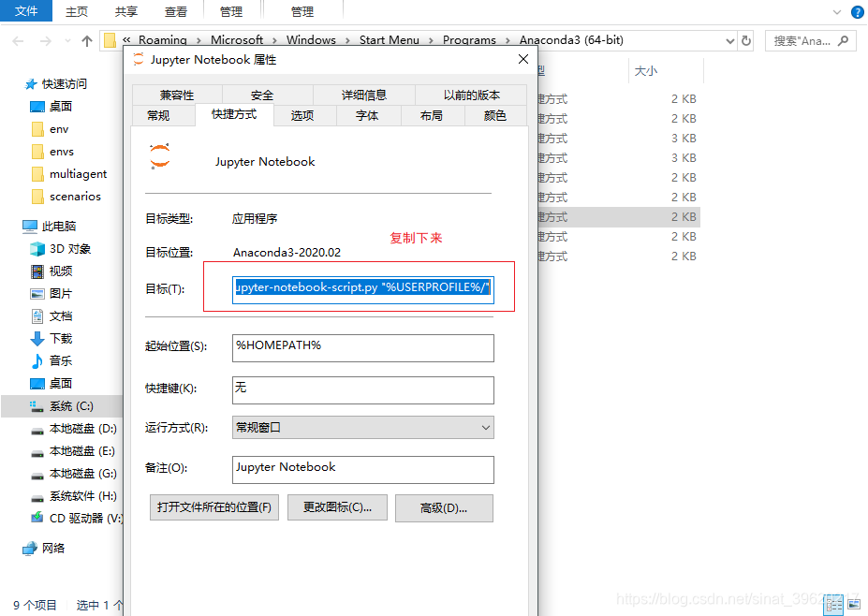Open the envs folder in sidebar
This screenshot has height=616, width=868.
[x=52, y=152]
